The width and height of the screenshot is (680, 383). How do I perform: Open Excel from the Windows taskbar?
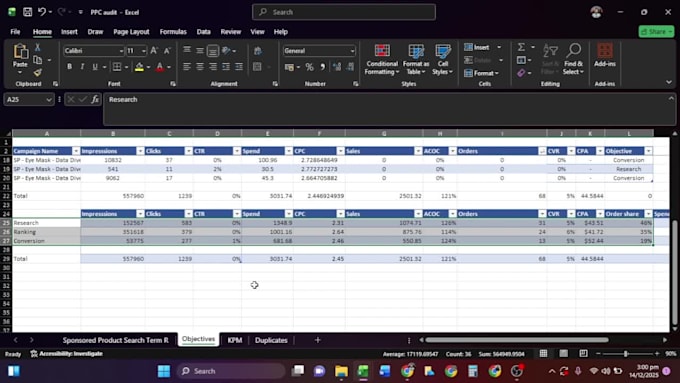tap(363, 371)
